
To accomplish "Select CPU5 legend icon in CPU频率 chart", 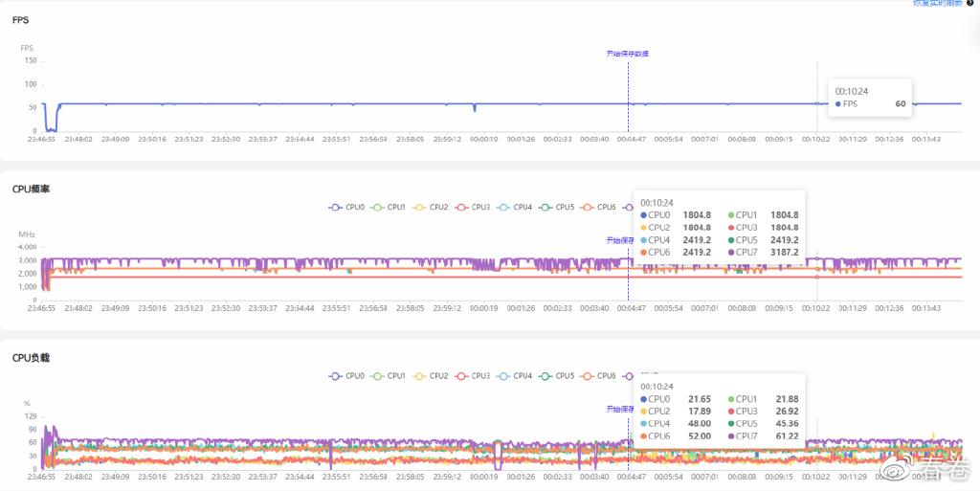I will [546, 207].
